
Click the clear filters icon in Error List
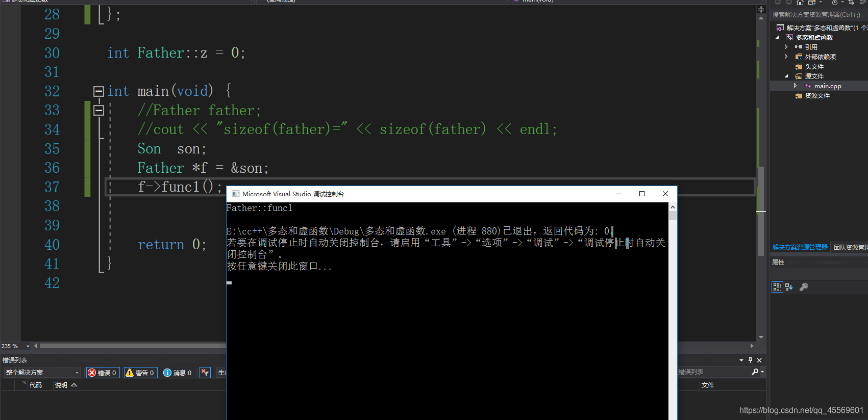click(205, 373)
